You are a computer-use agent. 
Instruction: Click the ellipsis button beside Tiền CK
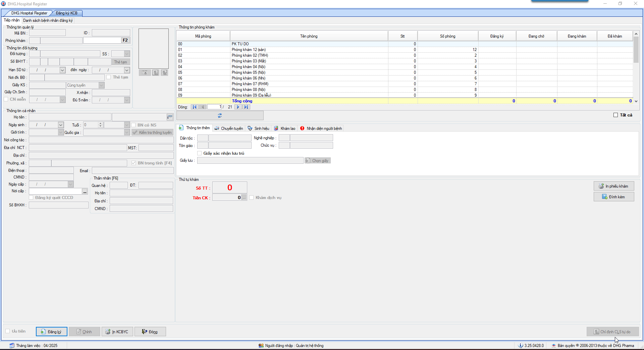point(244,198)
